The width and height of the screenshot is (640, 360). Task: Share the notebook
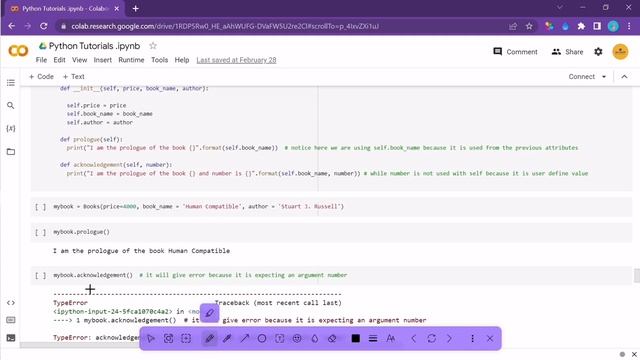567,52
